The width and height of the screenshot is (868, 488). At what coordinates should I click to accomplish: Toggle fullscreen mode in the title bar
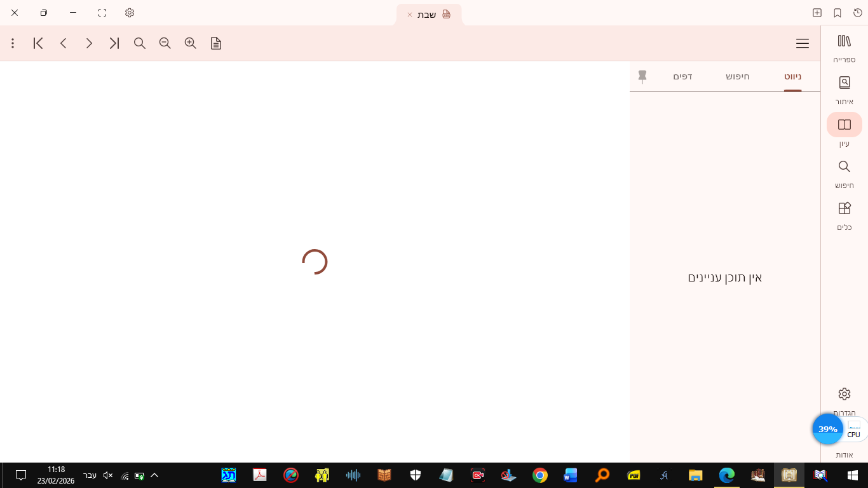coord(102,13)
